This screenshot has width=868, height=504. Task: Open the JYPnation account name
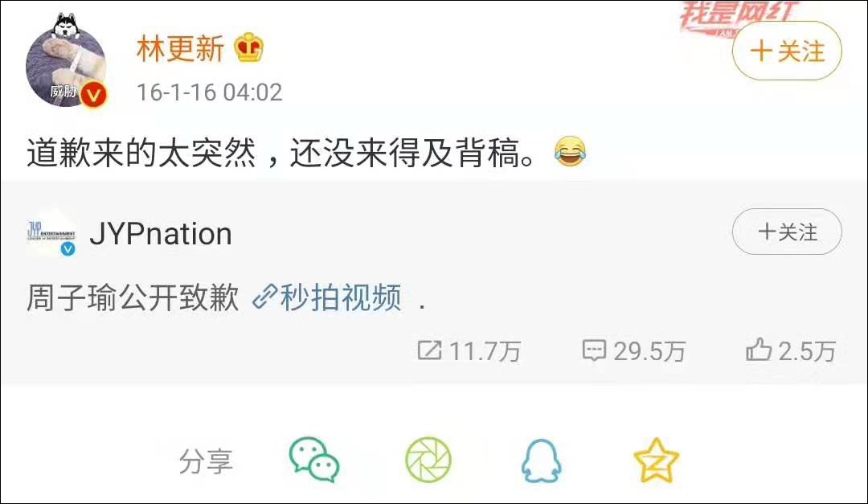(161, 234)
